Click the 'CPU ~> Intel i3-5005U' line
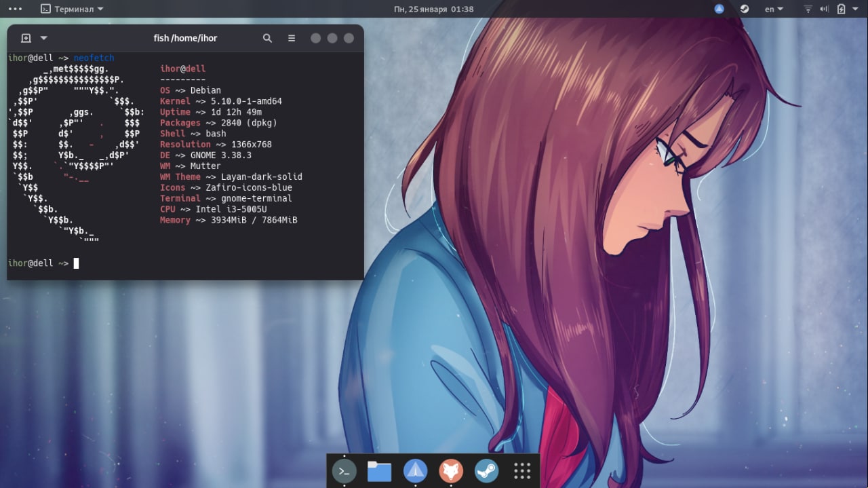This screenshot has width=868, height=488. click(214, 210)
